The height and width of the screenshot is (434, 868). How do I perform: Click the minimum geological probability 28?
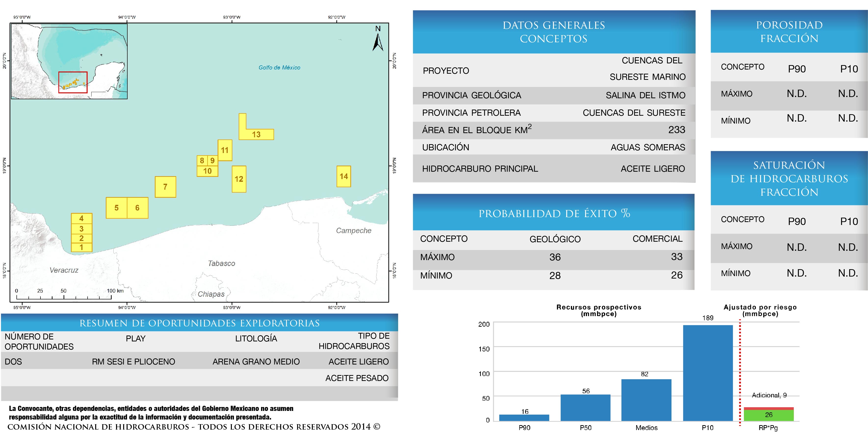point(555,276)
